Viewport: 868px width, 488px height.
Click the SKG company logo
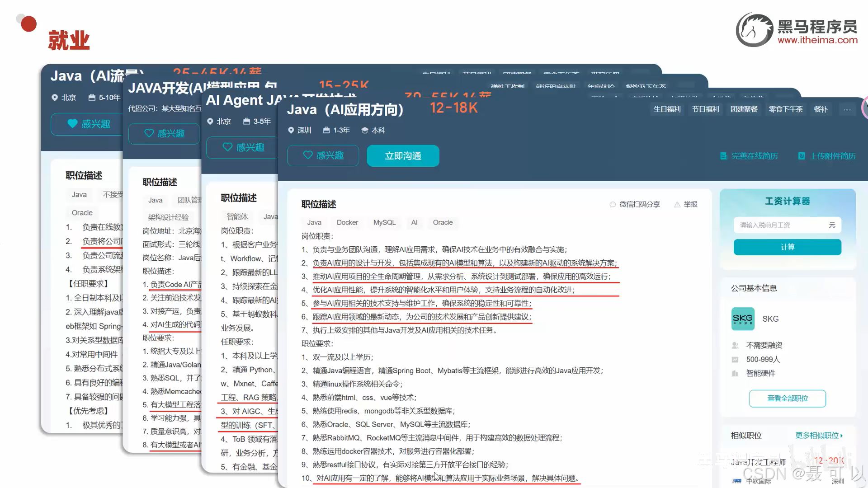click(743, 319)
